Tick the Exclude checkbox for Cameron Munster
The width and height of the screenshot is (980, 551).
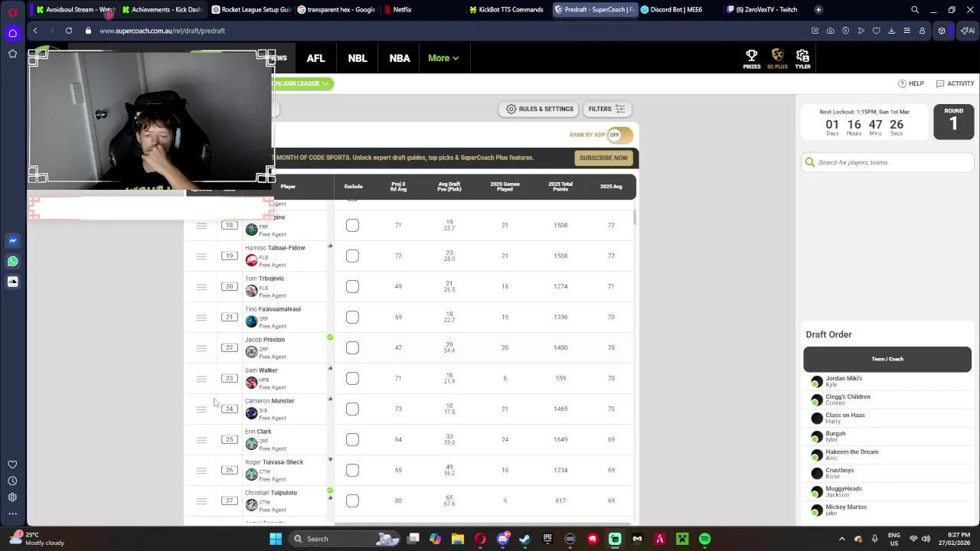pyautogui.click(x=352, y=409)
